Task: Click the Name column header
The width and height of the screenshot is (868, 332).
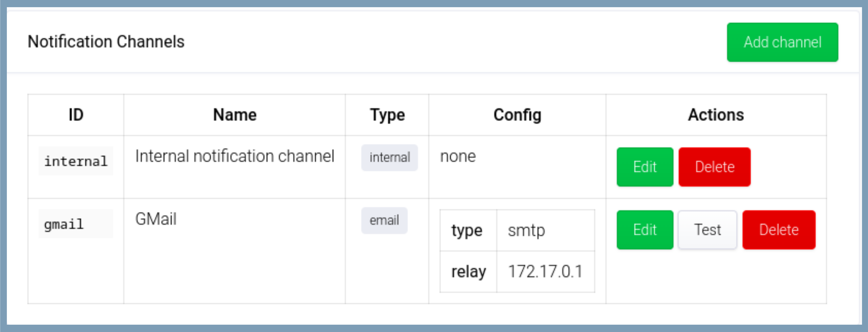Action: [x=235, y=115]
